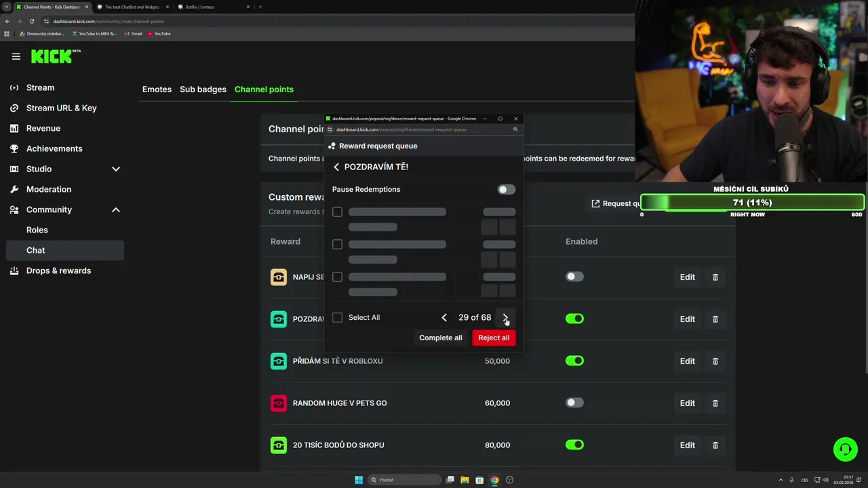Disable the POZDRAVÍM TĚ reward toggle
The height and width of the screenshot is (488, 868).
click(x=574, y=319)
